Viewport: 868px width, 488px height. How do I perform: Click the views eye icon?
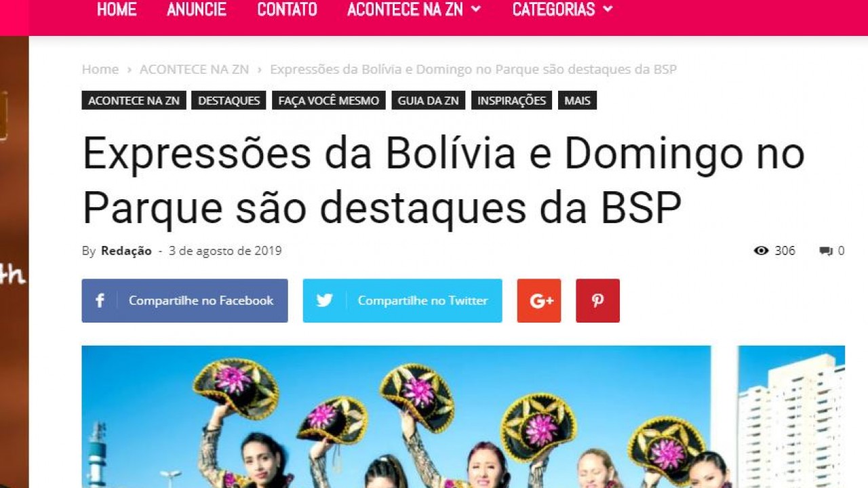[x=762, y=251]
